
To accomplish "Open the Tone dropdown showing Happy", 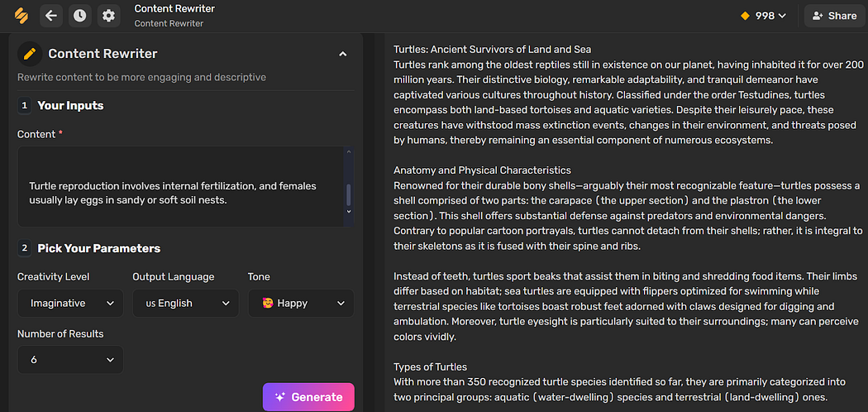I will pos(301,303).
